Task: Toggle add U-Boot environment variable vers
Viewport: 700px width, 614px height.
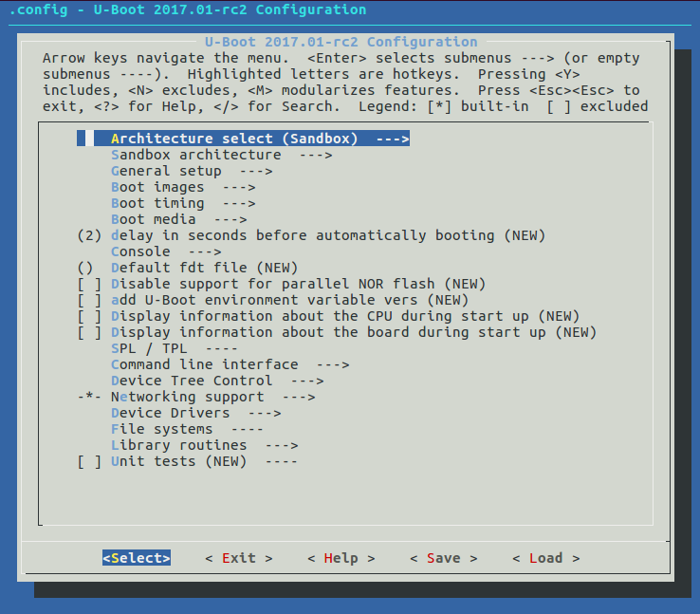Action: coord(273,300)
